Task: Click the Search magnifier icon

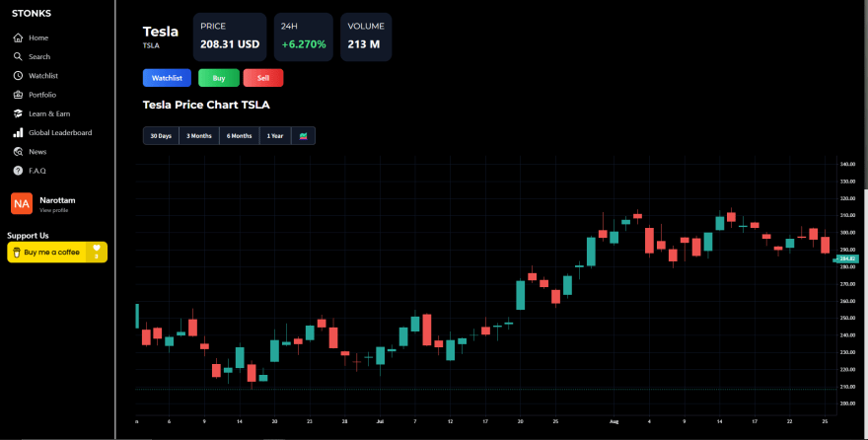Action: pyautogui.click(x=18, y=56)
